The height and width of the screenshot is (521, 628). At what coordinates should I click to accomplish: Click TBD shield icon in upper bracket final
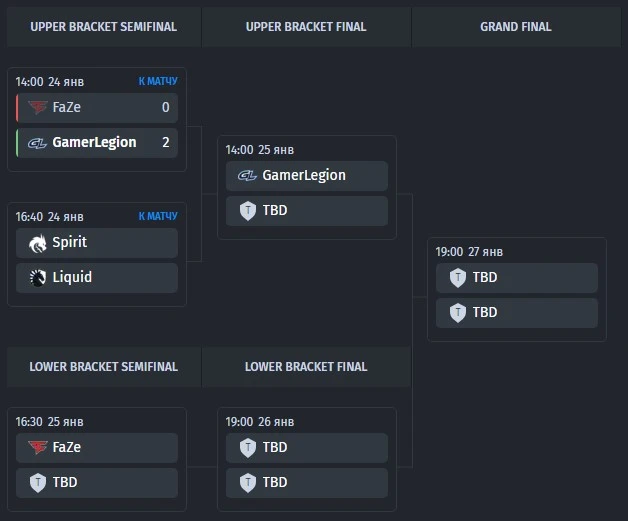point(248,211)
